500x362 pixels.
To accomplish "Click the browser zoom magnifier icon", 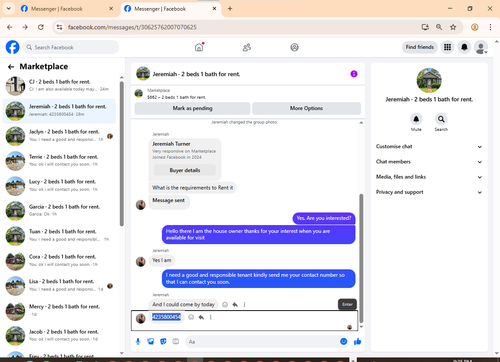I will (x=439, y=27).
